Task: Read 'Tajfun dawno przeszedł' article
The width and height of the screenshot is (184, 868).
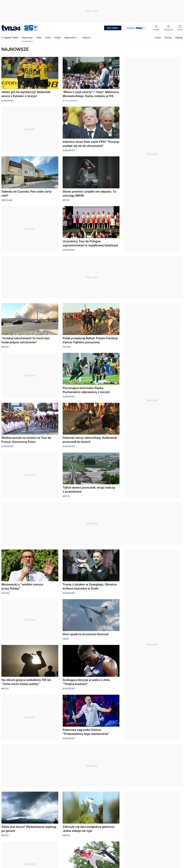Action: pos(88,489)
